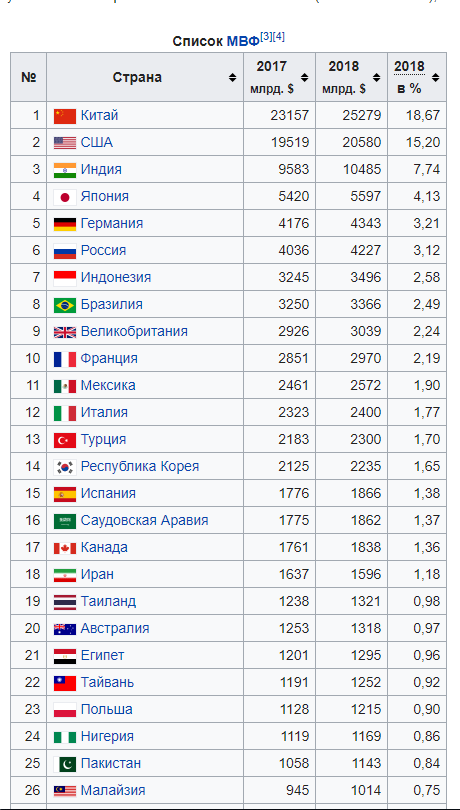Click the Mexico flag icon
Viewport: 460px width, 810px height.
[x=65, y=386]
